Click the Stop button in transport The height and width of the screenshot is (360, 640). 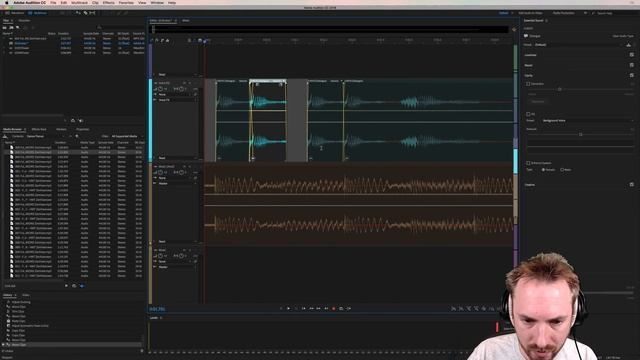(281, 309)
